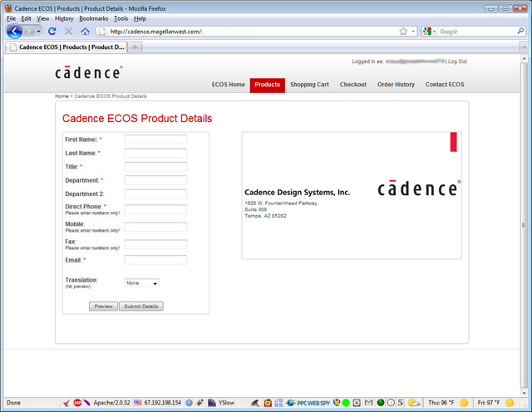
Task: Click the vertical scrollbar down arrow
Action: click(x=525, y=393)
